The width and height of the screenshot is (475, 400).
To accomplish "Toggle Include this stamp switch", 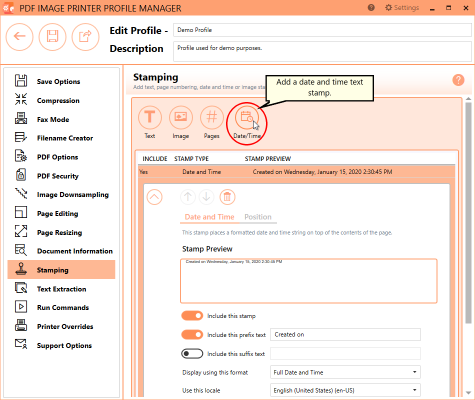I will pos(192,316).
